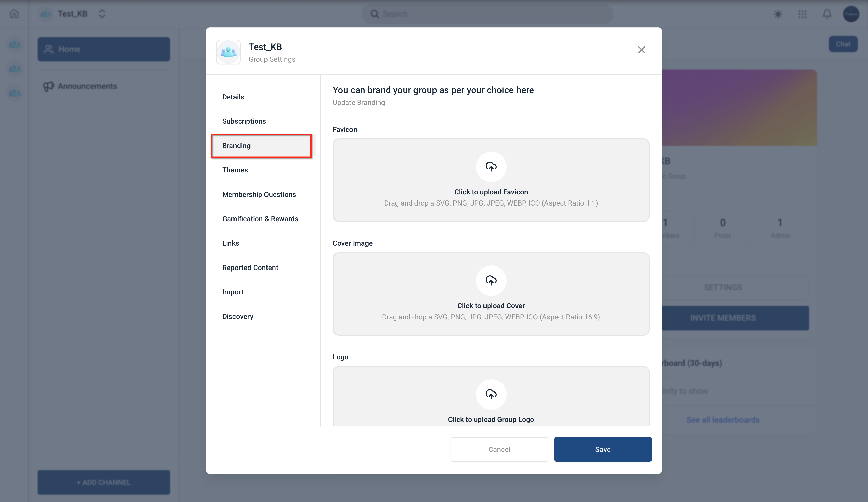
Task: Close the Group Settings dialog
Action: click(x=641, y=50)
